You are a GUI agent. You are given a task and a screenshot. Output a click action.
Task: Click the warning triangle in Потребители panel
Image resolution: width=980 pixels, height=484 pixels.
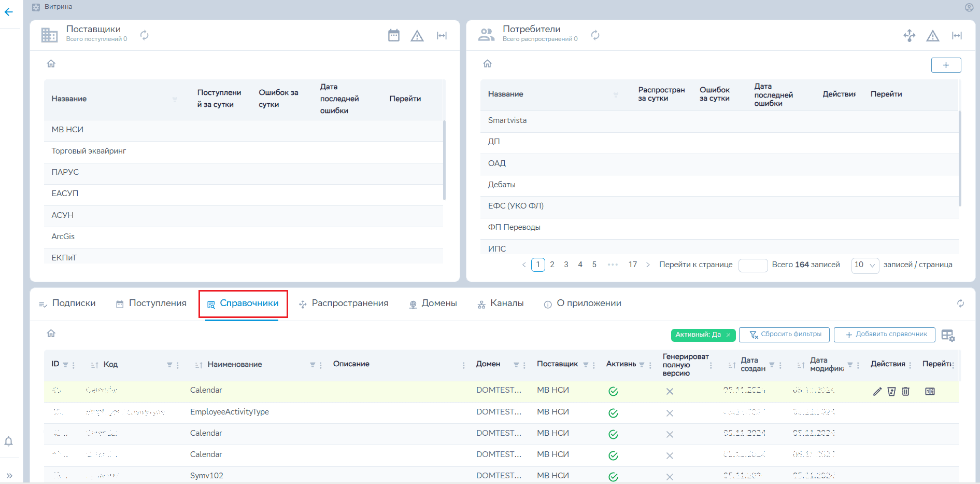coord(932,36)
